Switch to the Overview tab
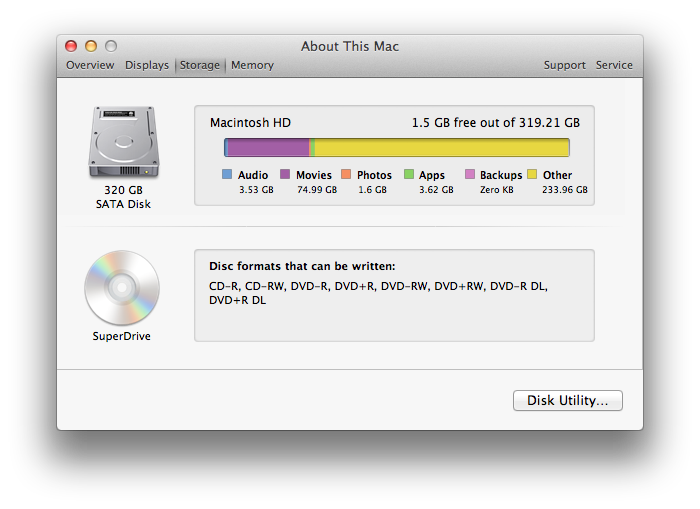This screenshot has height=509, width=700. coord(90,65)
